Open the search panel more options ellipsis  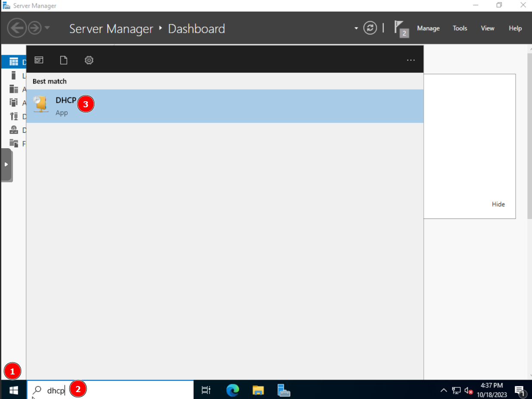[410, 60]
